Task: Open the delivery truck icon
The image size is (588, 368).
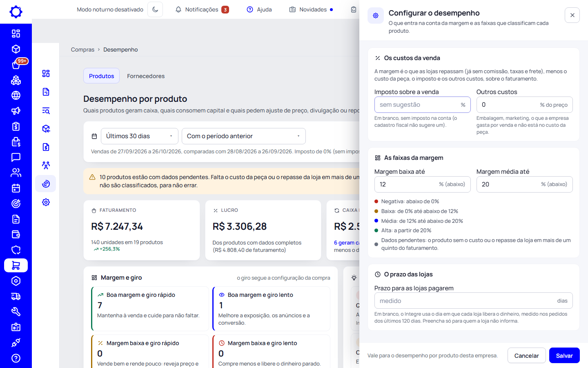Action: click(16, 296)
